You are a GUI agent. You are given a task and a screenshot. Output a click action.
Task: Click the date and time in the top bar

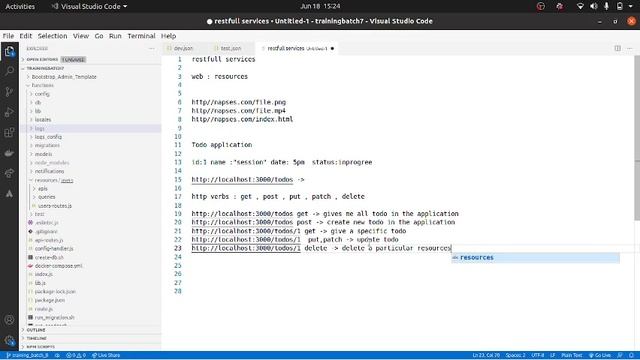pyautogui.click(x=320, y=6)
